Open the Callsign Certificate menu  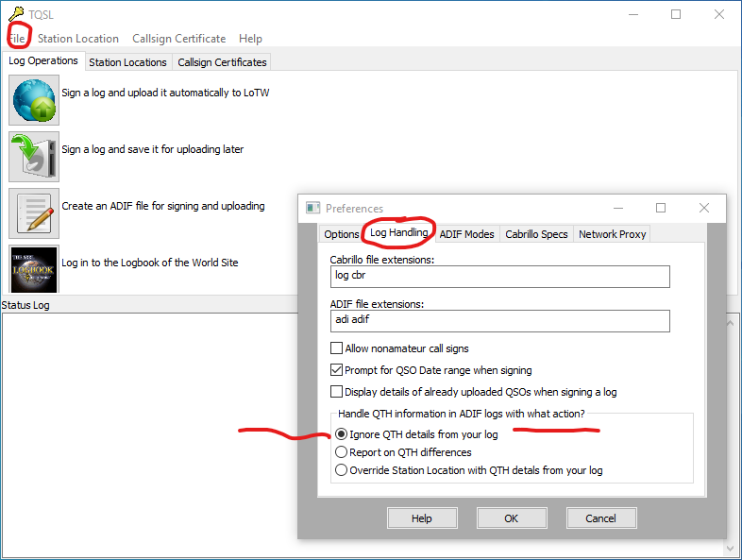pyautogui.click(x=178, y=39)
